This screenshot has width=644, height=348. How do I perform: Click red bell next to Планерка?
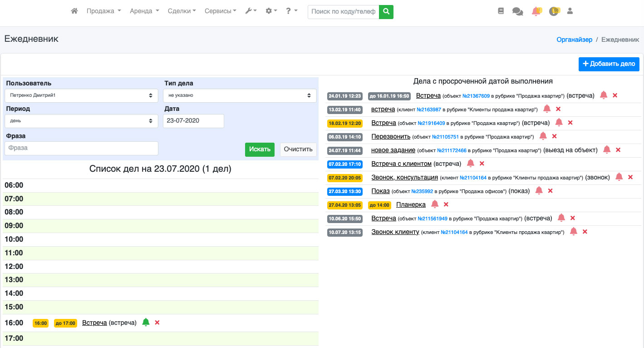pyautogui.click(x=435, y=204)
